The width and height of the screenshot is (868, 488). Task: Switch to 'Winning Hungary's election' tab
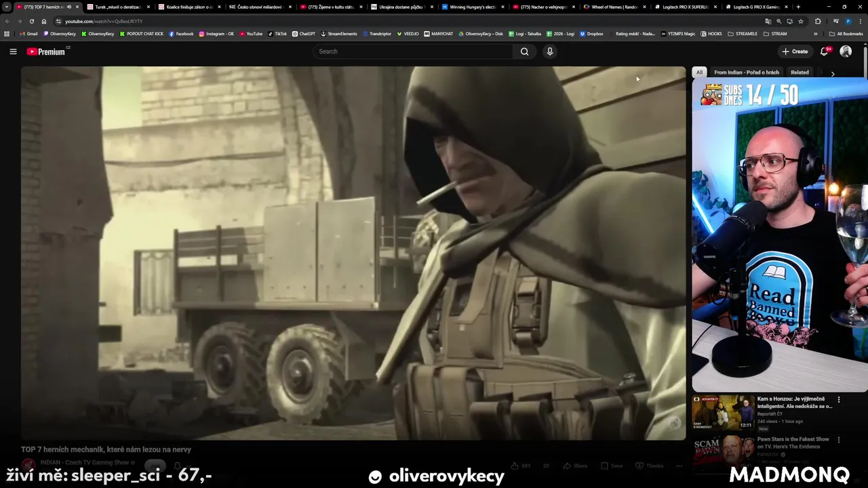[x=473, y=7]
